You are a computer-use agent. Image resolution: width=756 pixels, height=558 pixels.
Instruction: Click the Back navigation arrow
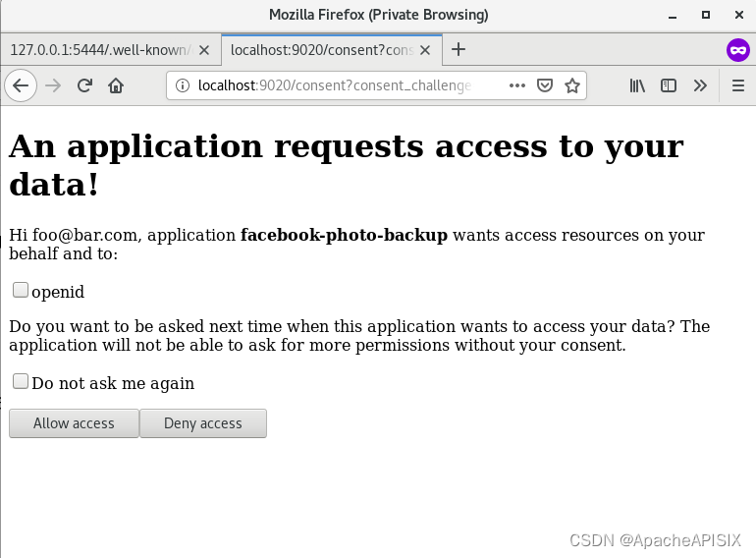pos(21,85)
